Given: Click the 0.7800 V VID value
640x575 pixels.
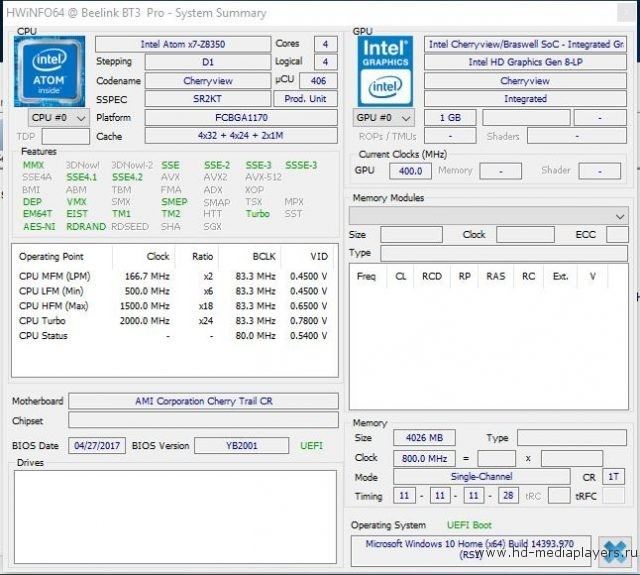Looking at the screenshot, I should 309,321.
